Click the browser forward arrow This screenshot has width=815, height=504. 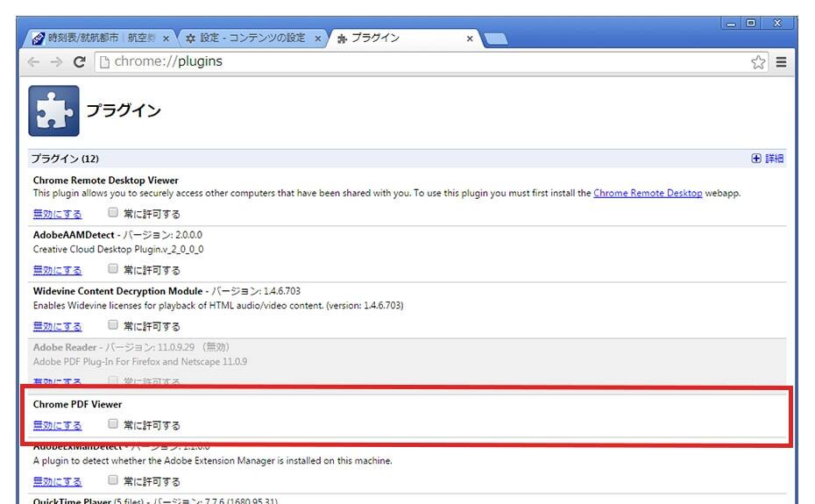(x=56, y=62)
